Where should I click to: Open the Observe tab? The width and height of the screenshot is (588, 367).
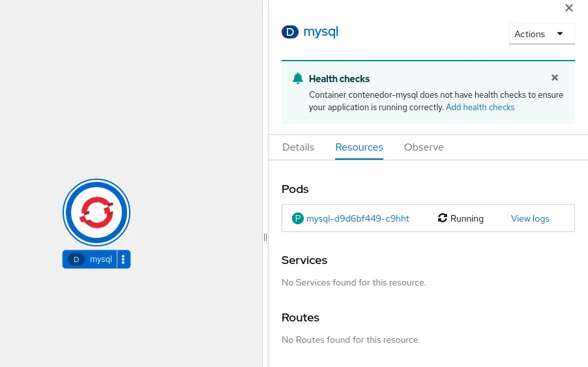pos(424,147)
